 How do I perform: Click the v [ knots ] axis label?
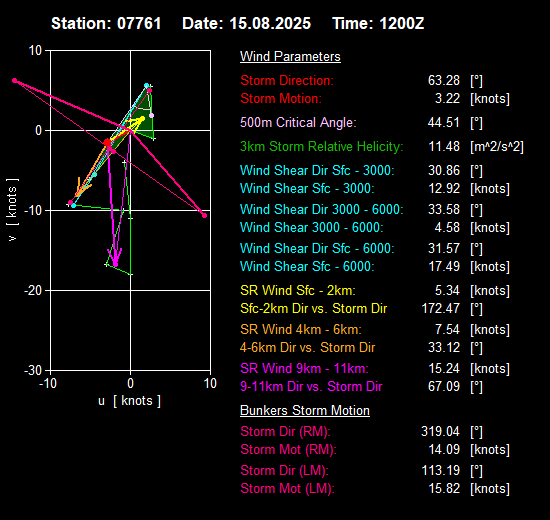coord(12,210)
